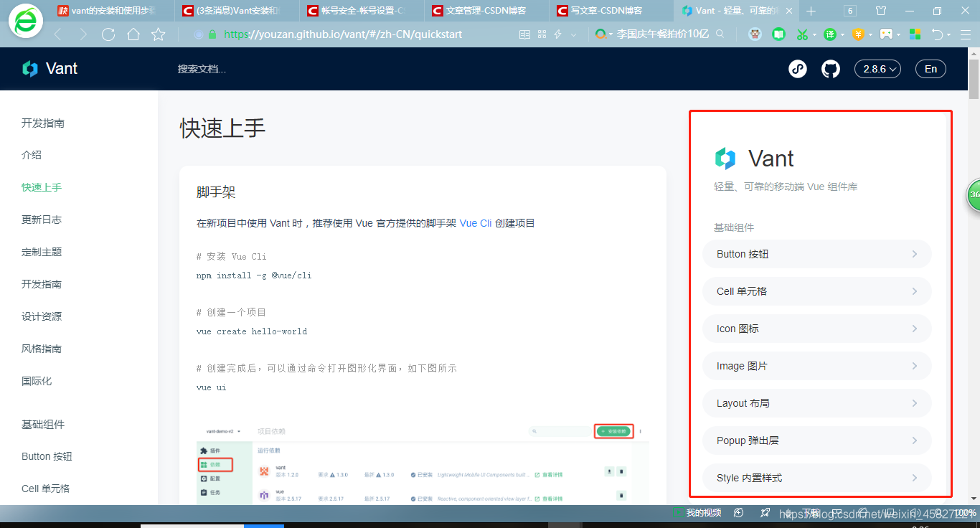Viewport: 980px width, 528px height.
Task: Expand the Style 内置样式 row chevron
Action: pyautogui.click(x=915, y=478)
